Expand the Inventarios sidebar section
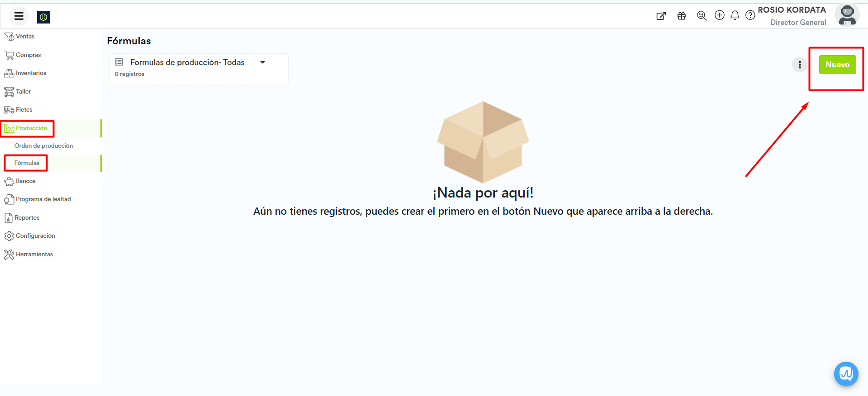 point(31,73)
